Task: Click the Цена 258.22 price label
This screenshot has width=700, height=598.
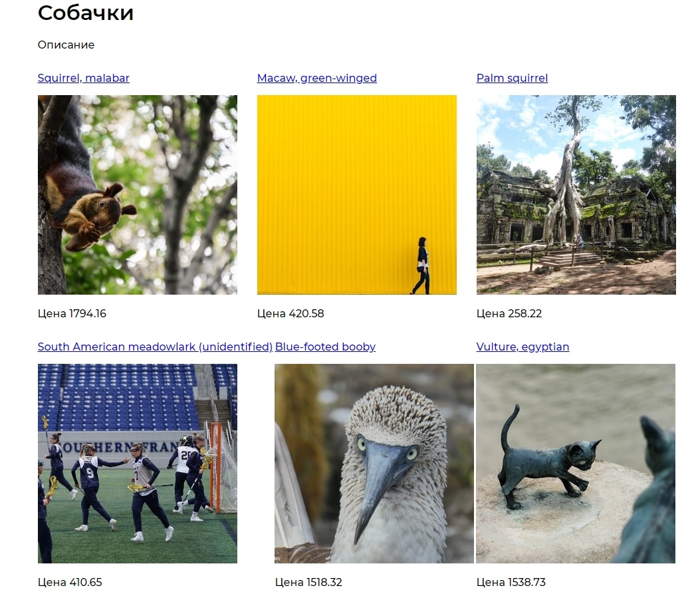Action: tap(509, 313)
